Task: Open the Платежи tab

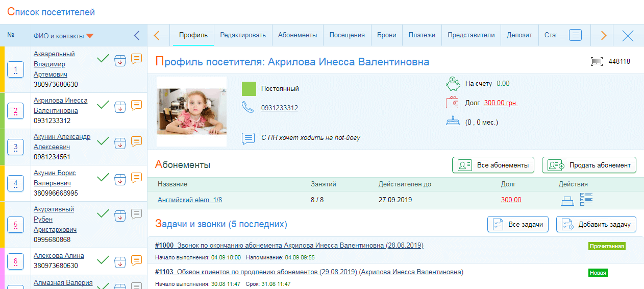Action: [x=422, y=35]
